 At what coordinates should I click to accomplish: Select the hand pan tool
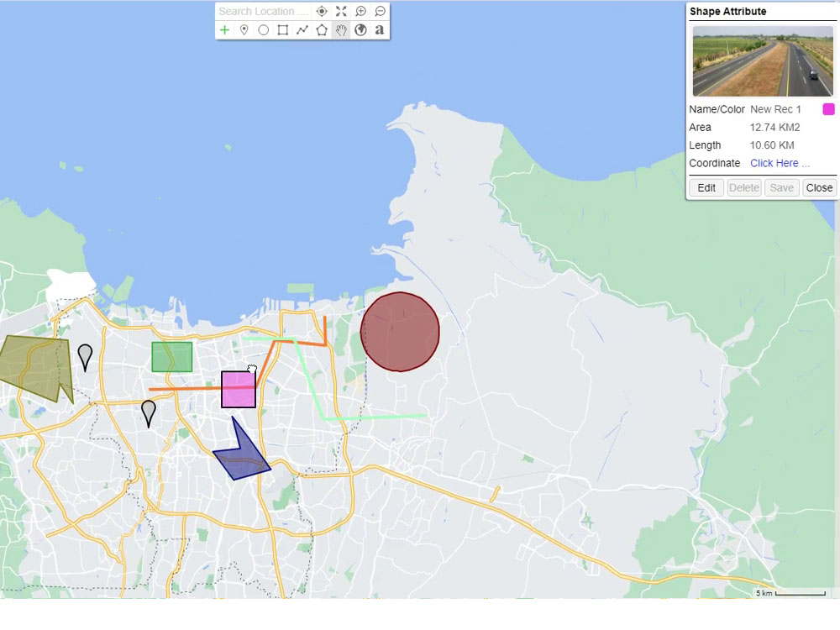[x=341, y=30]
